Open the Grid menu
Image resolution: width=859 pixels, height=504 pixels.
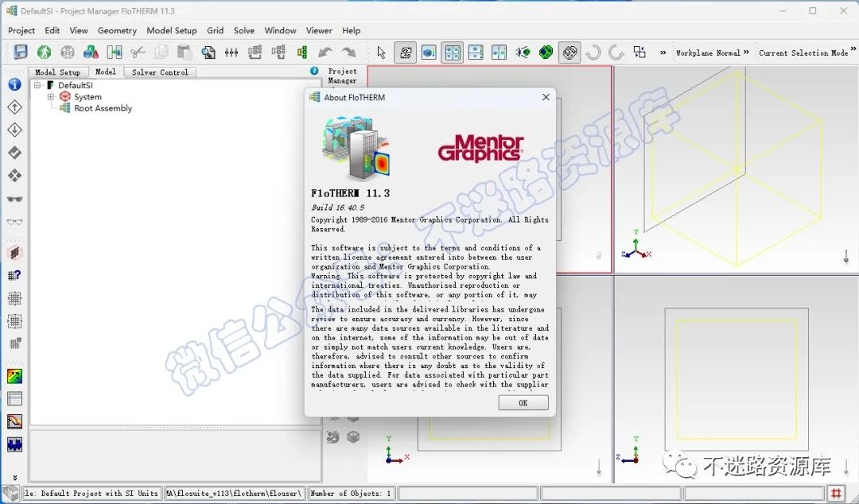pos(216,31)
